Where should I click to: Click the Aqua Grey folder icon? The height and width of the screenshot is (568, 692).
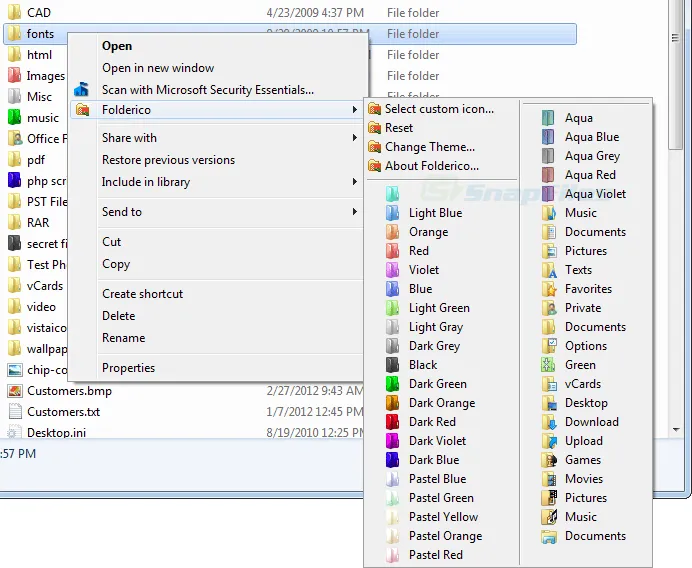548,156
